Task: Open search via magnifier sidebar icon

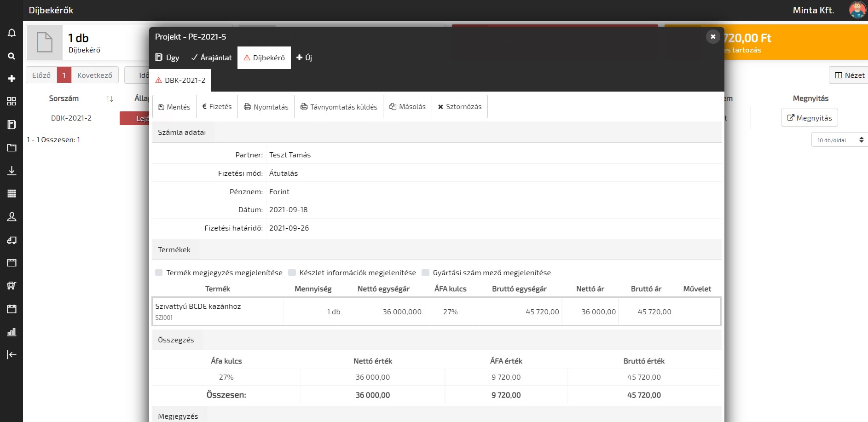Action: (x=12, y=56)
